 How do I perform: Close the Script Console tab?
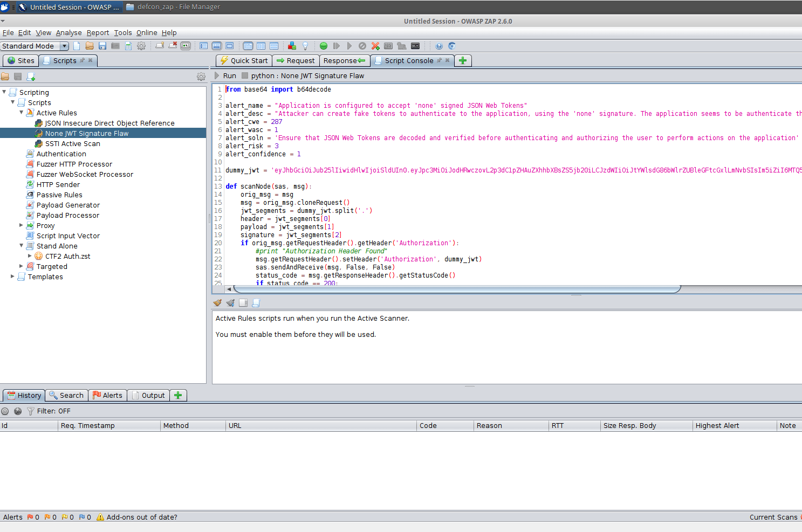447,60
